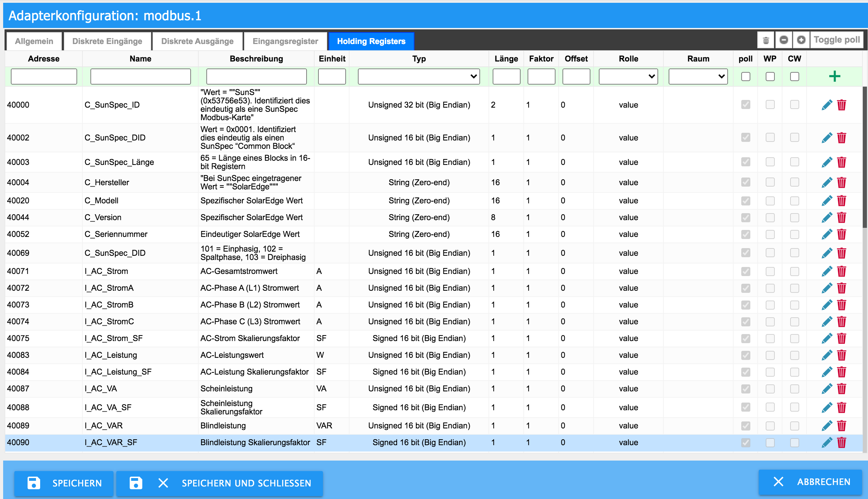
Task: Toggle WP checkbox for I_AC_VAR_SF row
Action: coord(770,442)
